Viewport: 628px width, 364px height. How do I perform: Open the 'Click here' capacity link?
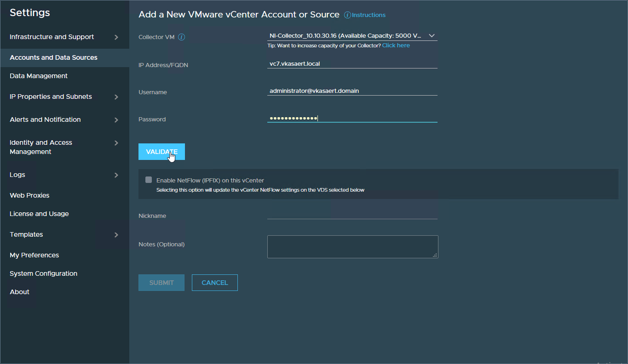(396, 45)
